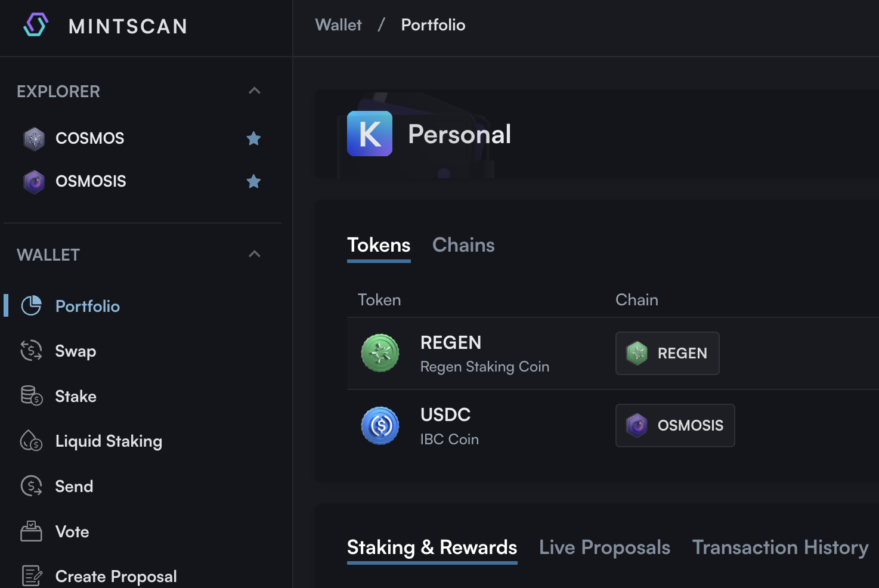Open the Swap icon in sidebar
Screen dimensions: 879x588
[x=31, y=351]
